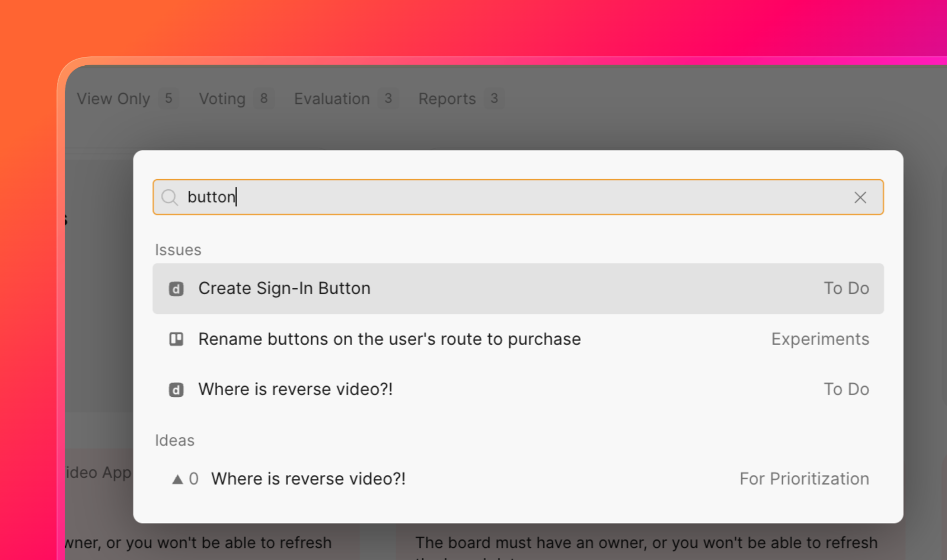Select the Where is reverse video issue result
The height and width of the screenshot is (560, 947).
(x=518, y=389)
